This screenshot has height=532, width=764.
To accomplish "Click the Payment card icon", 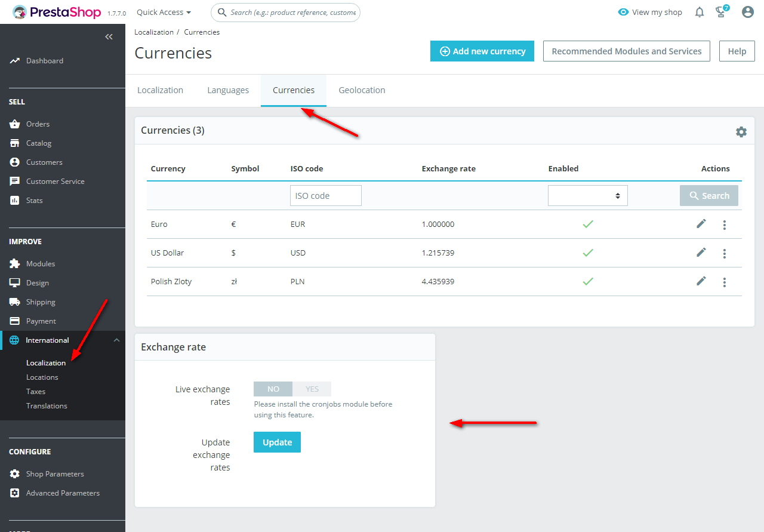I will tap(15, 321).
